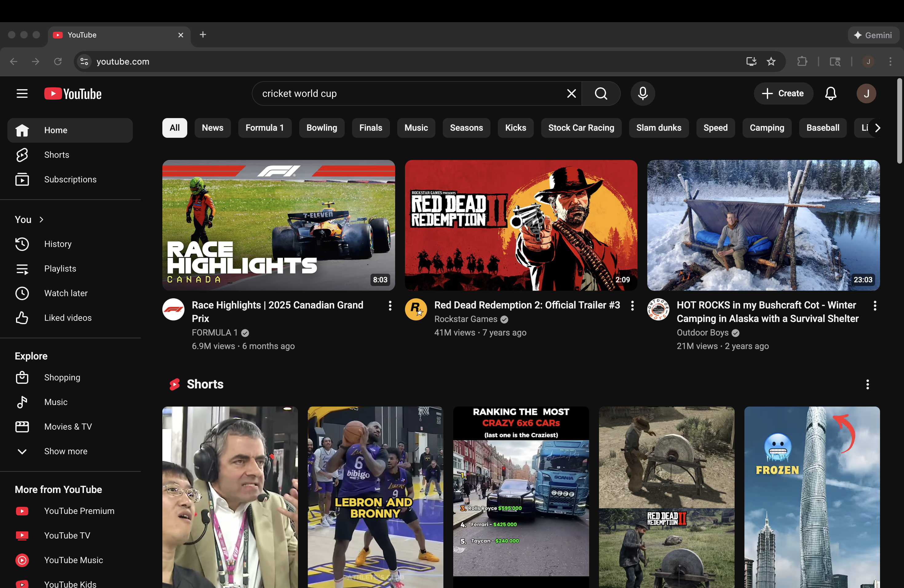Image resolution: width=904 pixels, height=588 pixels.
Task: Clear the search box text
Action: (571, 93)
